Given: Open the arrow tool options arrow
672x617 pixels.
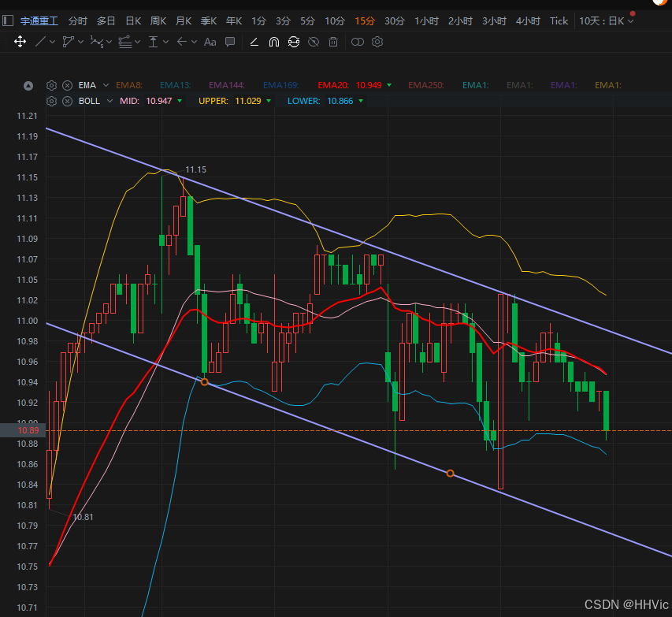Looking at the screenshot, I should 194,42.
